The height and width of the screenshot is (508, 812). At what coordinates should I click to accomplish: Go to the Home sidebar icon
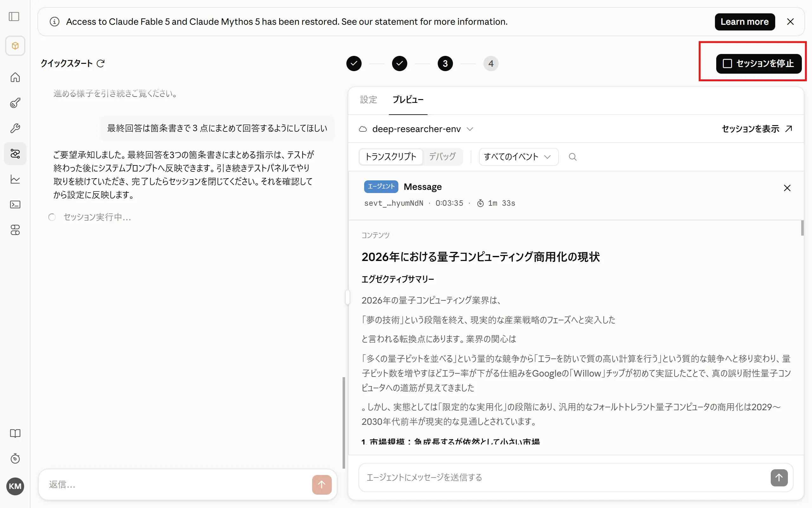15,77
